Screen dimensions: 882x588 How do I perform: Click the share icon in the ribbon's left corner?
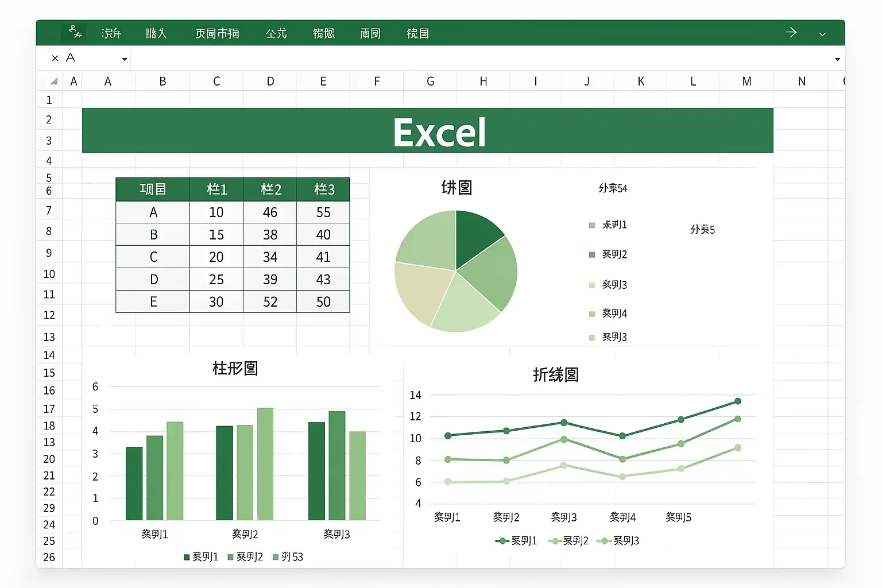(x=75, y=32)
